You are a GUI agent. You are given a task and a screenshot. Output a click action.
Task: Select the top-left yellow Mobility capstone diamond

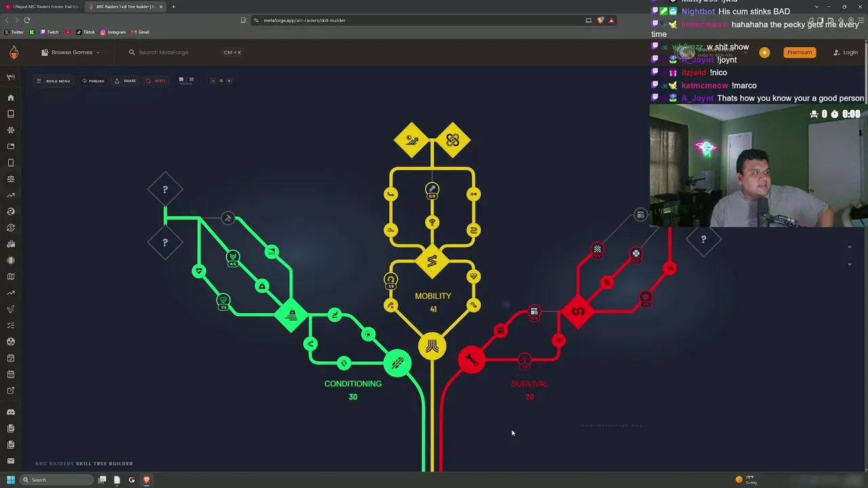tap(411, 140)
